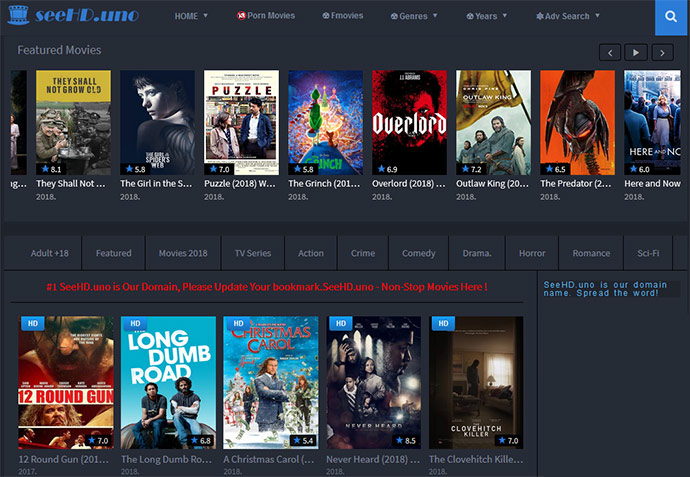Go to previous featured movies arrow
The height and width of the screenshot is (477, 690).
click(610, 52)
